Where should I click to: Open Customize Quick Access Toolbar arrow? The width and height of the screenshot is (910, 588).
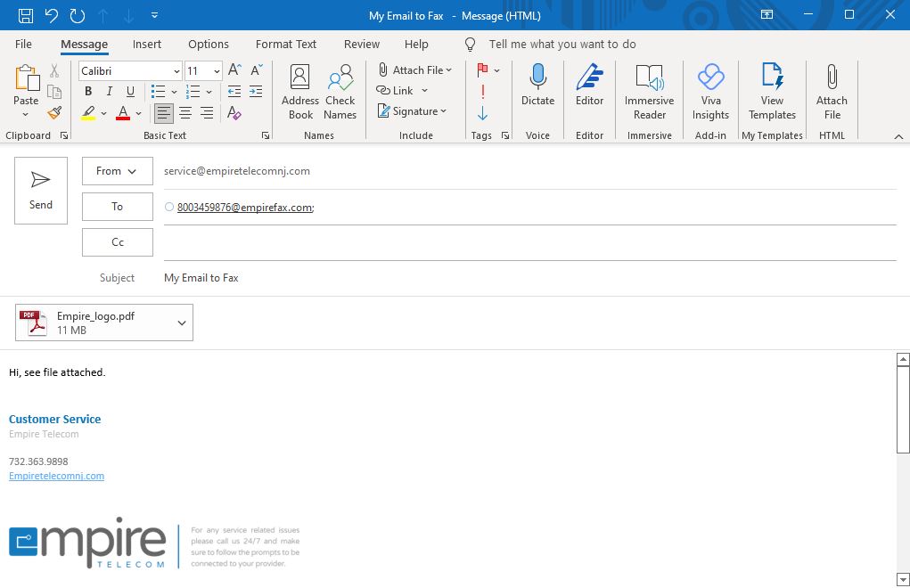point(154,16)
